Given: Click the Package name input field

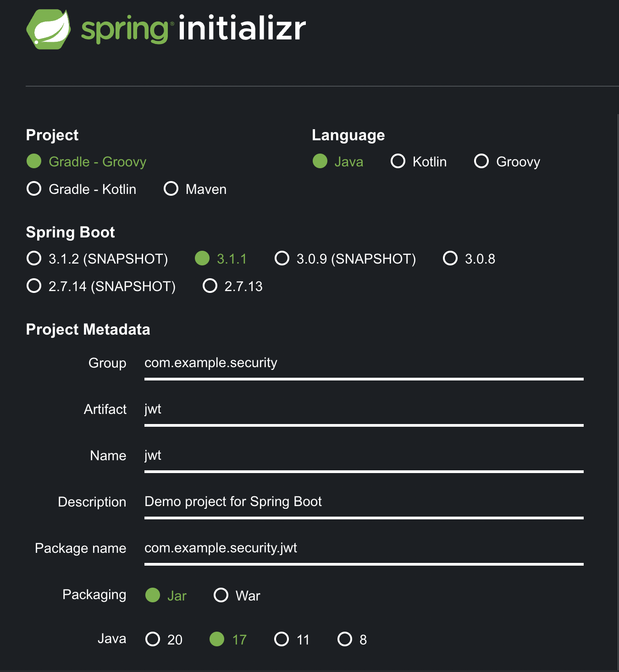Looking at the screenshot, I should [x=364, y=551].
